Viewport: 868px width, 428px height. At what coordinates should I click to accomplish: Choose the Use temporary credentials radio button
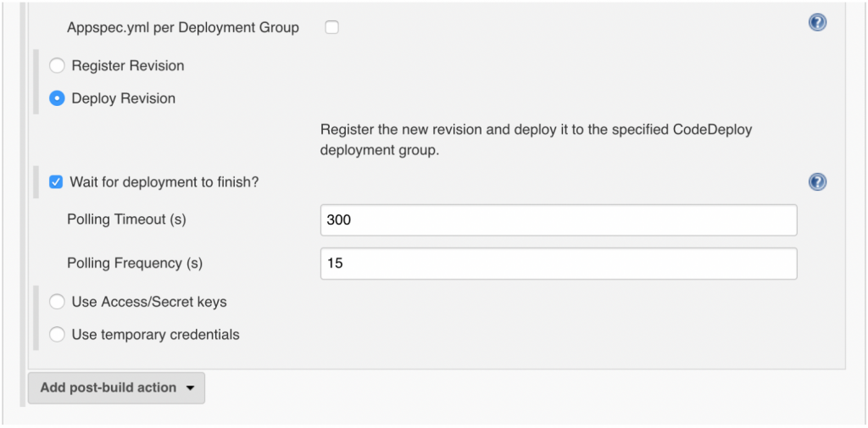pyautogui.click(x=57, y=335)
